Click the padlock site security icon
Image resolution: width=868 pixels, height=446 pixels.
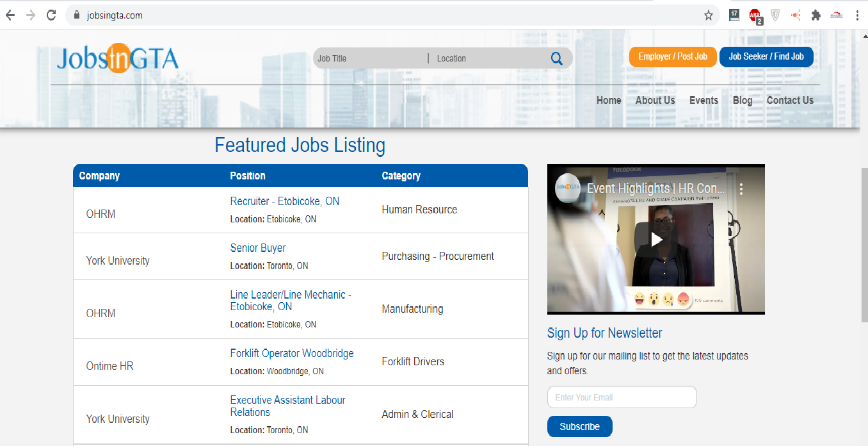pyautogui.click(x=77, y=15)
